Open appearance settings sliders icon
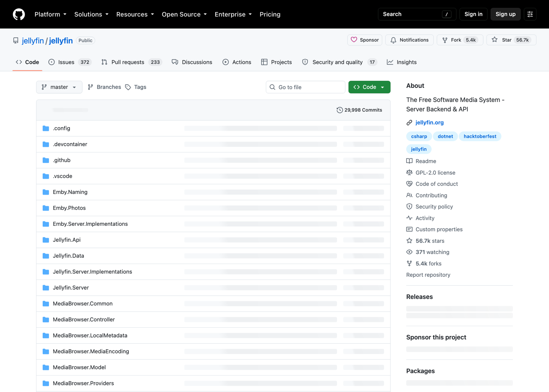The width and height of the screenshot is (549, 392). 530,14
